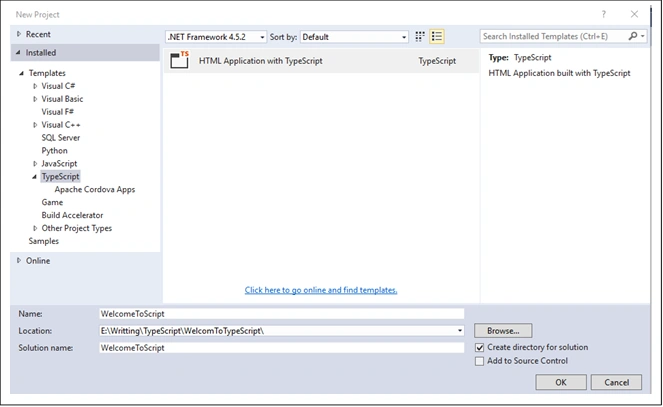This screenshot has height=407, width=663.
Task: Select the Samples tree item
Action: coord(44,241)
